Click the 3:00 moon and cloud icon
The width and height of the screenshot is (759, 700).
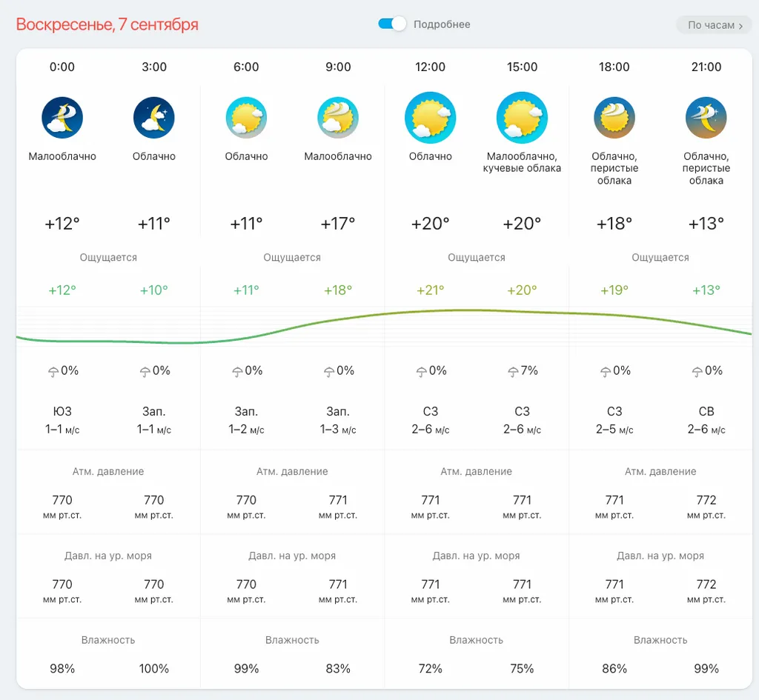point(154,118)
